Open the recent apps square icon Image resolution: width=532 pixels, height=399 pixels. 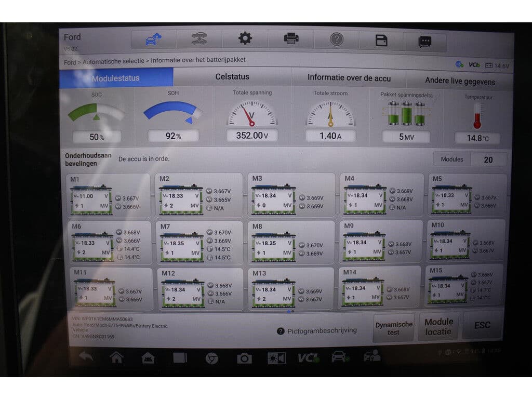point(180,357)
